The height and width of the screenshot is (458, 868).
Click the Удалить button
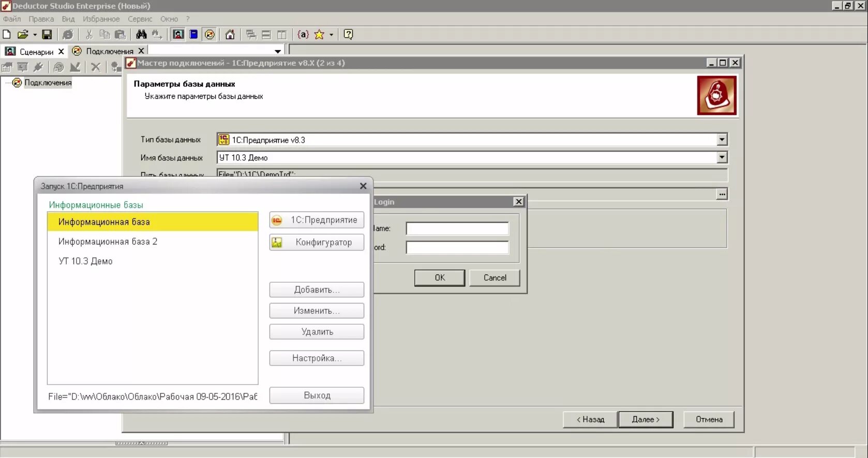[317, 332]
